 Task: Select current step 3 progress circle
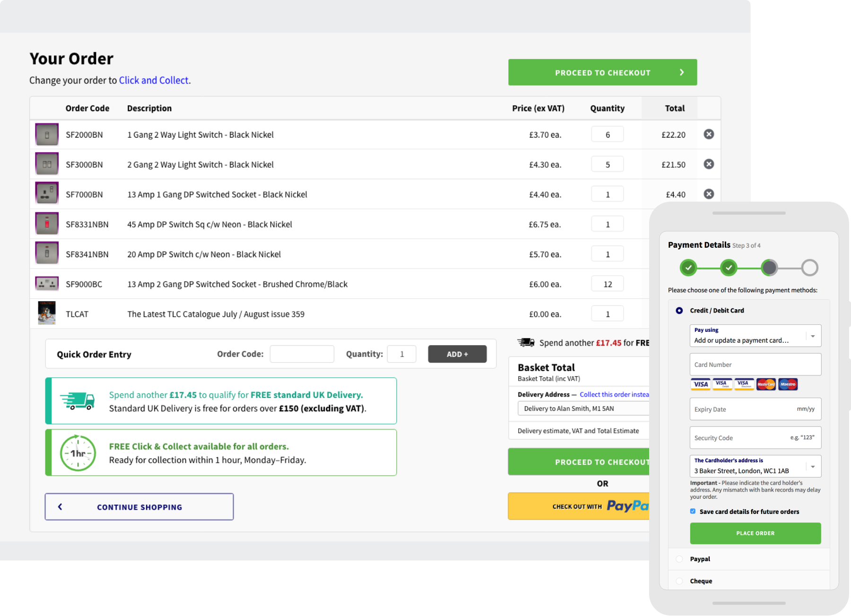pyautogui.click(x=769, y=268)
